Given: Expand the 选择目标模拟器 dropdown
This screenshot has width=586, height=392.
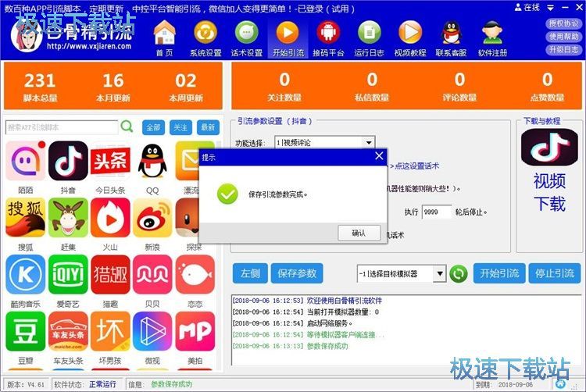Looking at the screenshot, I should (440, 274).
